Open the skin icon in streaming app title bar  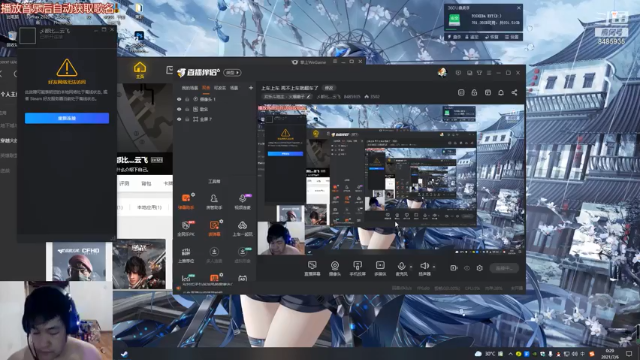479,73
